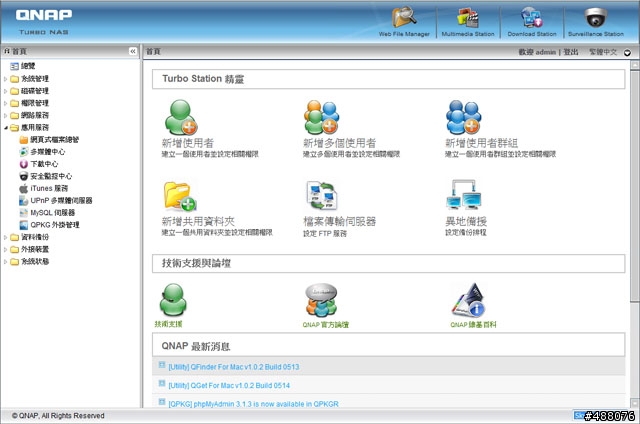
Task: Expand the 權限管理 folder arrow
Action: pos(5,103)
